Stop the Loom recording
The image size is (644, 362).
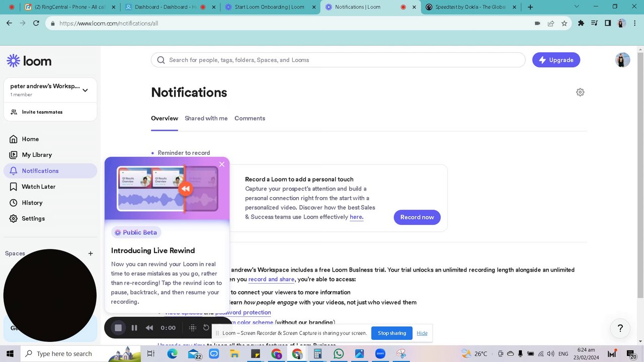pyautogui.click(x=118, y=328)
